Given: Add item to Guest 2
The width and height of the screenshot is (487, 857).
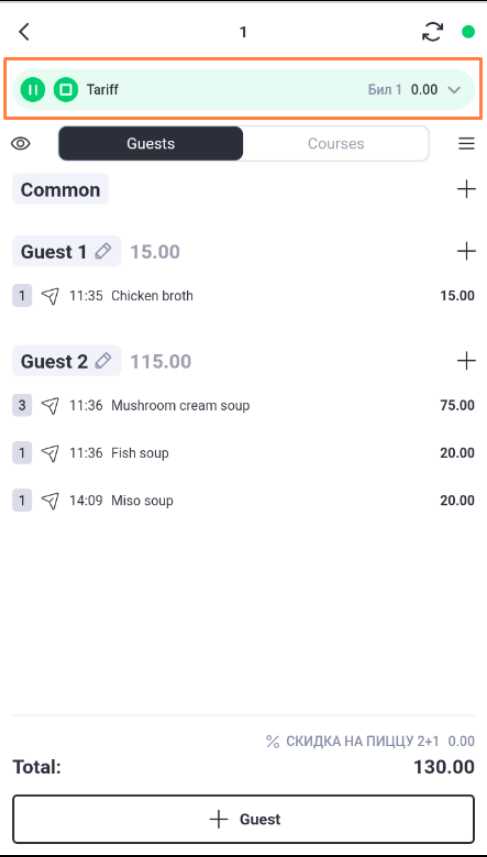Looking at the screenshot, I should click(466, 361).
